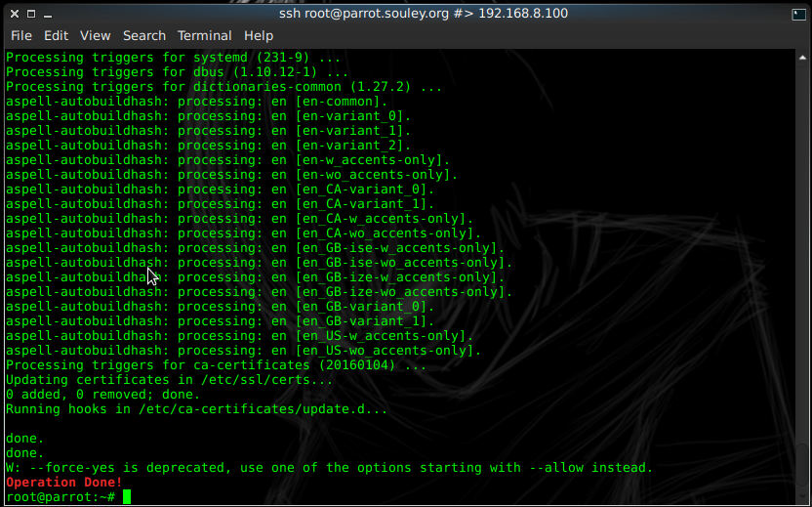This screenshot has width=812, height=507.
Task: Click the root@parrot:~# prompt line
Action: pyautogui.click(x=68, y=496)
